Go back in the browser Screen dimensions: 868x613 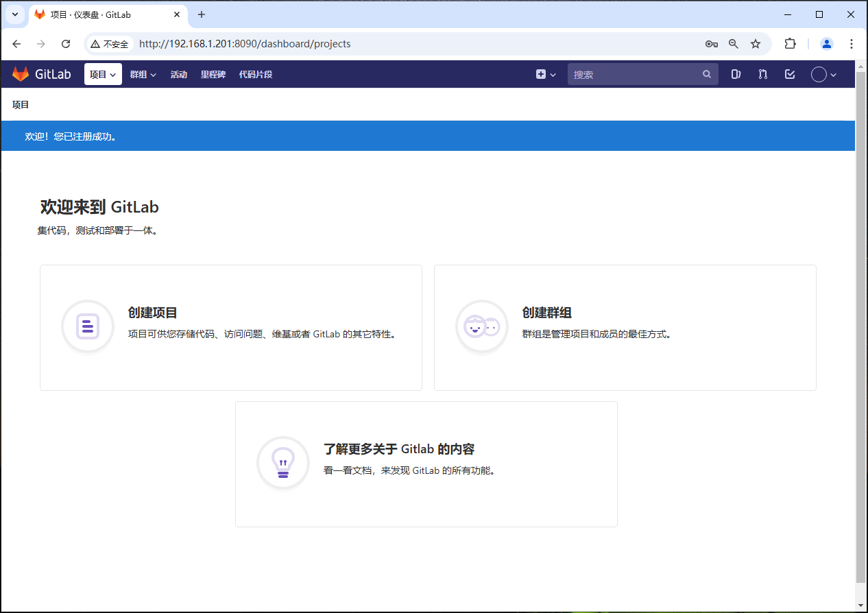tap(16, 44)
